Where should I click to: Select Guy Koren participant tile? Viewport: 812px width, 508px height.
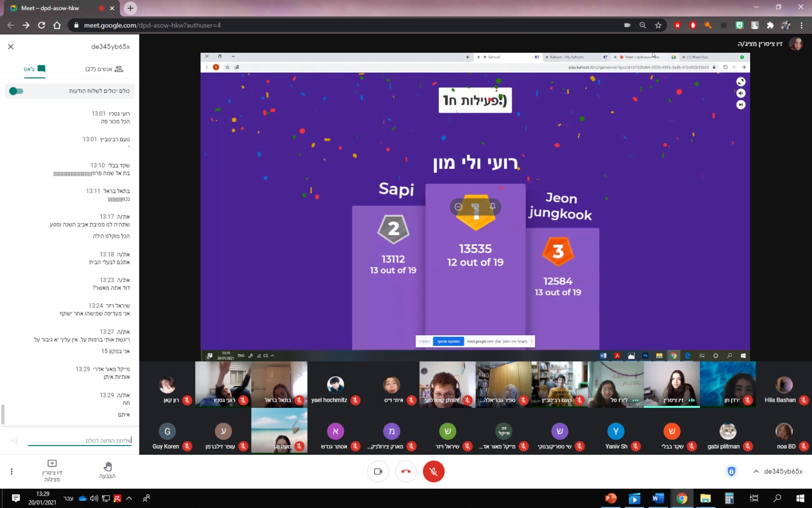[x=167, y=431]
